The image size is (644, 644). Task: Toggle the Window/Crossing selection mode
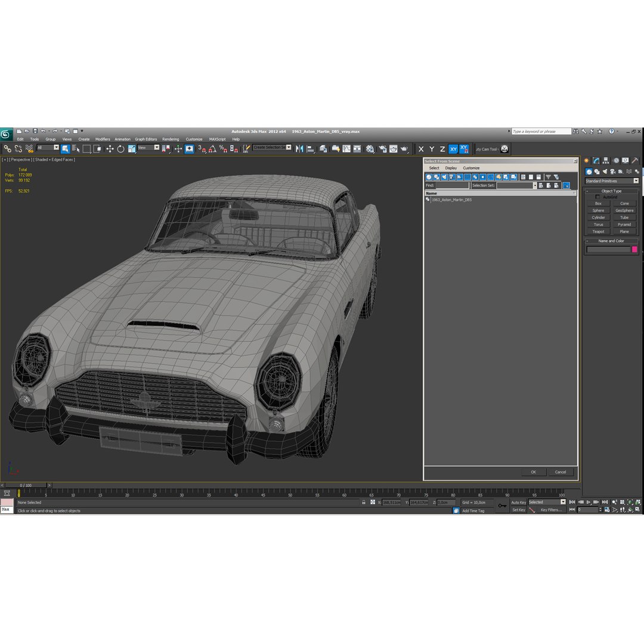click(x=97, y=149)
